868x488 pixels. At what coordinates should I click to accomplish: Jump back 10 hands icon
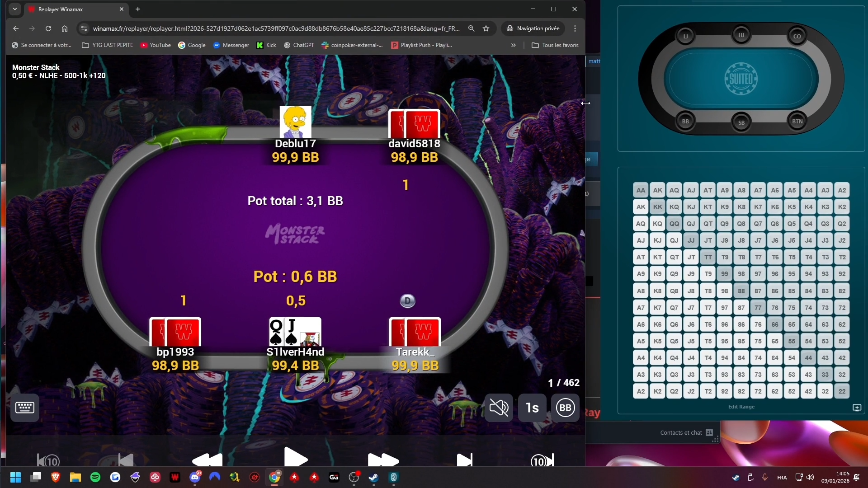click(x=48, y=460)
